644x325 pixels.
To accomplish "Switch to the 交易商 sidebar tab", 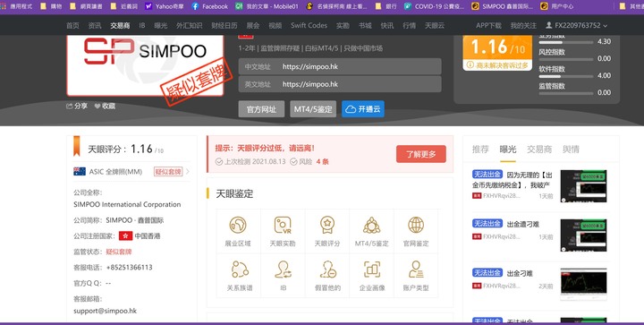I will (539, 150).
